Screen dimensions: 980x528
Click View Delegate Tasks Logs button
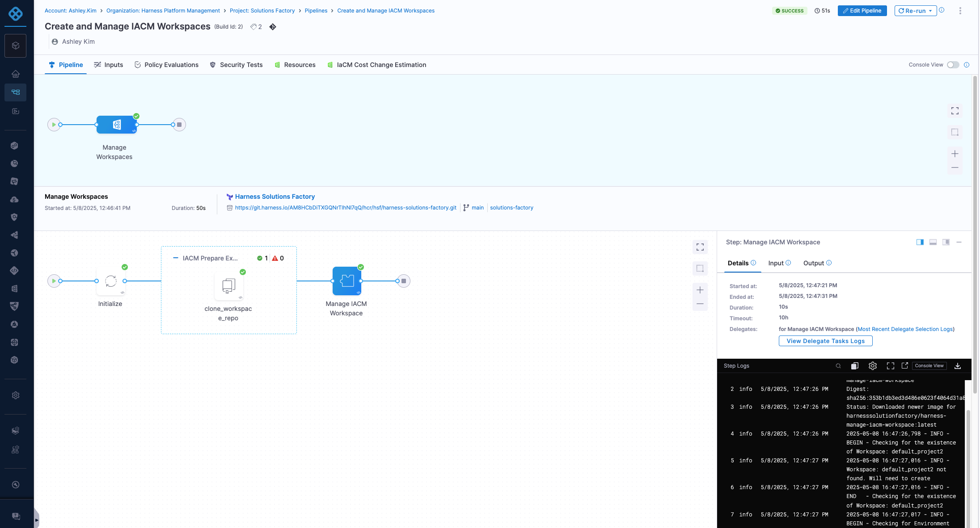click(825, 341)
